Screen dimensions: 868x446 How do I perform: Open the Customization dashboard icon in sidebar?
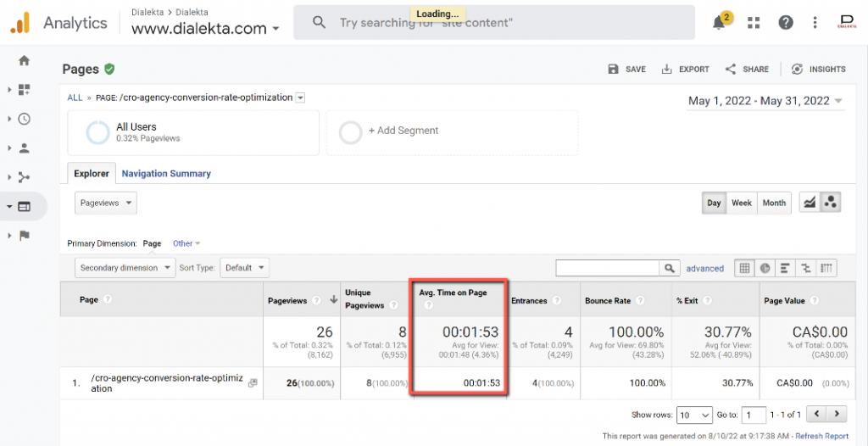point(24,90)
